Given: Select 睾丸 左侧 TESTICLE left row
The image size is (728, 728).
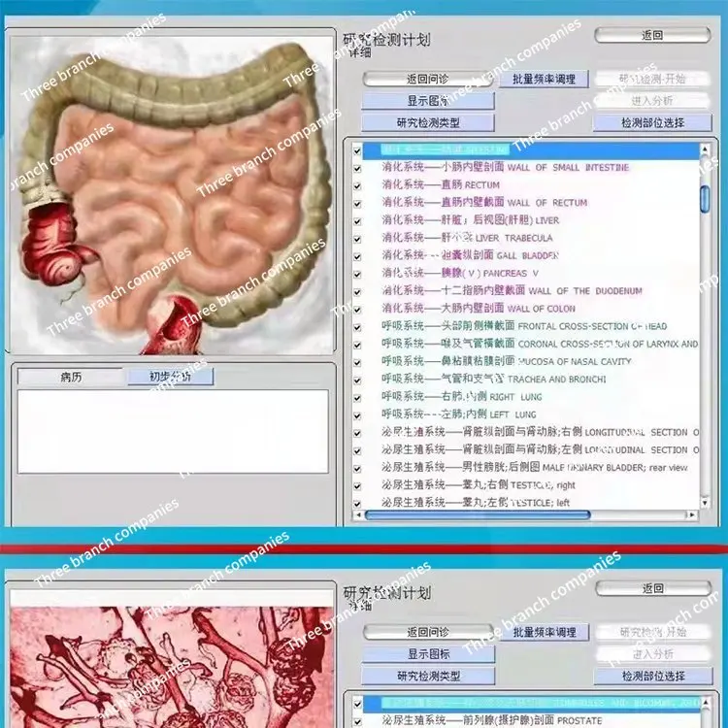Looking at the screenshot, I should click(x=476, y=503).
